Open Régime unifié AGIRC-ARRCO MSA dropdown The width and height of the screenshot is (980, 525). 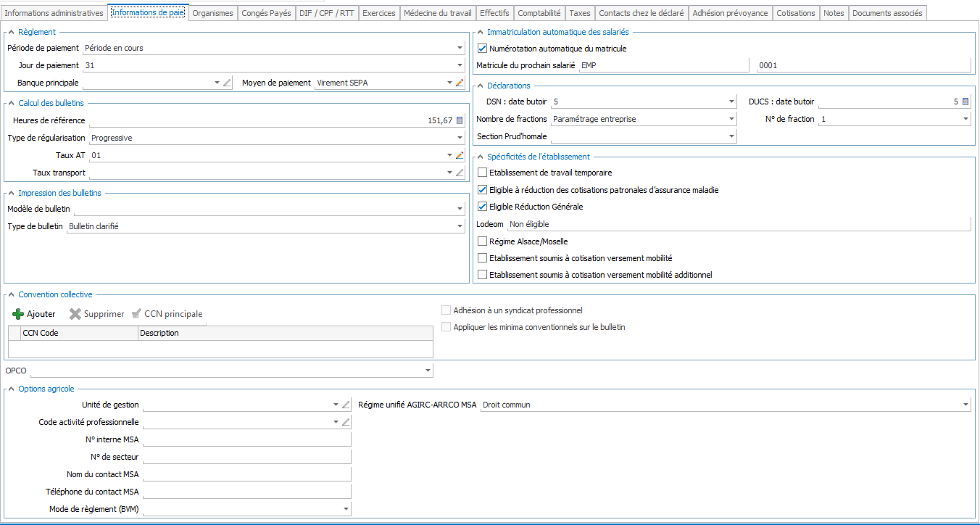point(966,405)
